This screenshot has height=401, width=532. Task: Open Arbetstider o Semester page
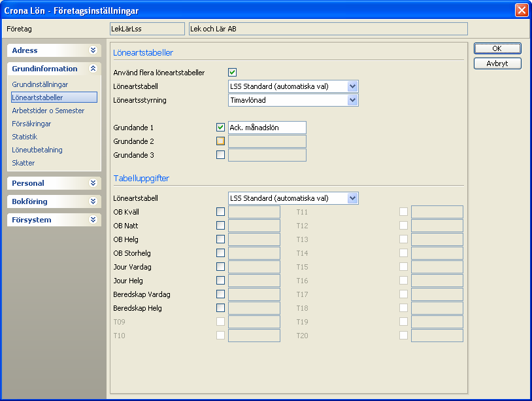(48, 111)
